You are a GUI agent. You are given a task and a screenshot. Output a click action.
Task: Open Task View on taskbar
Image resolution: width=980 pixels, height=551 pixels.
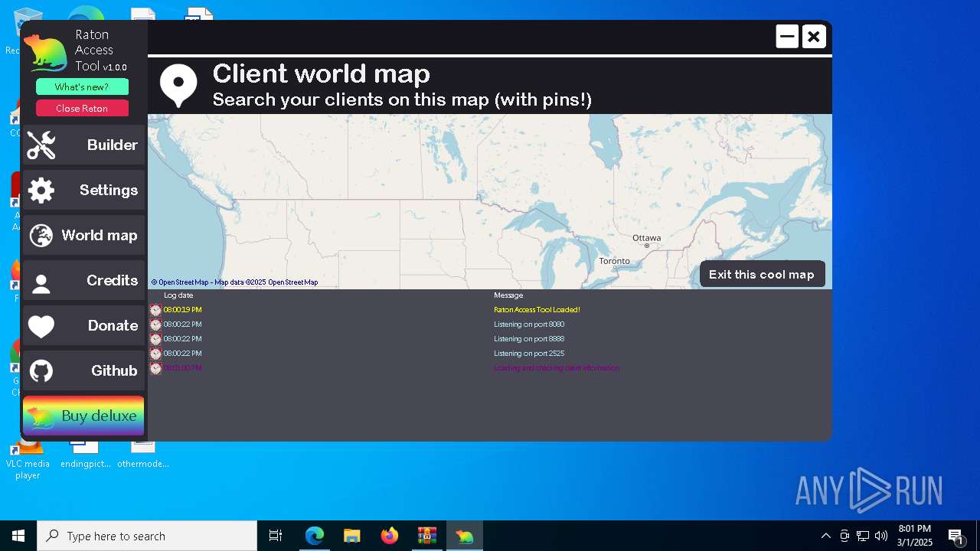pos(276,536)
